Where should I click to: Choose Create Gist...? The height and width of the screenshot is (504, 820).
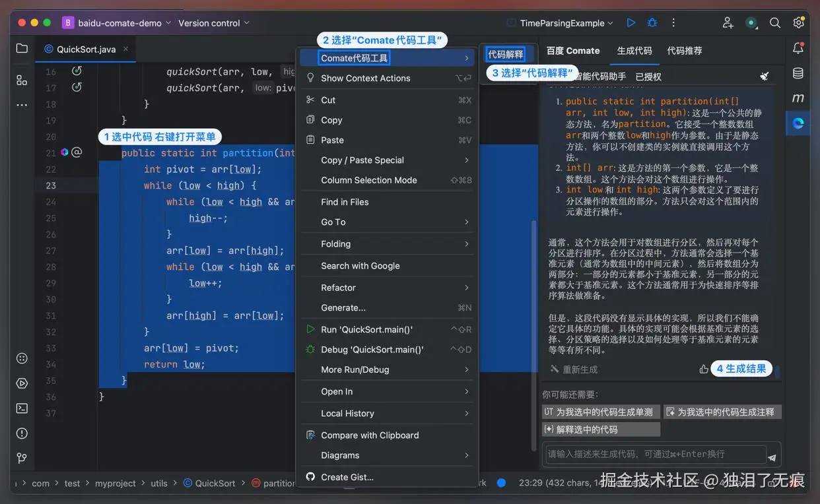tap(387, 477)
